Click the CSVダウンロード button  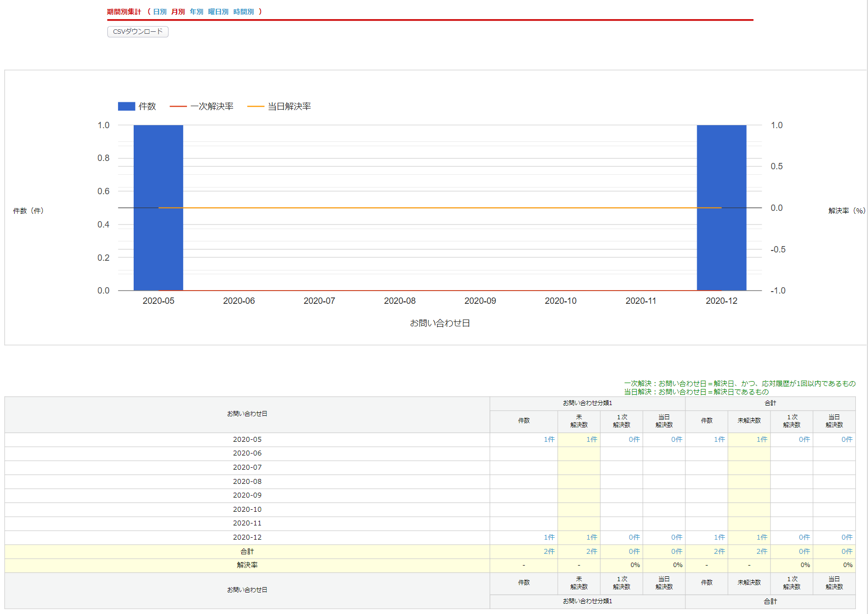[138, 32]
